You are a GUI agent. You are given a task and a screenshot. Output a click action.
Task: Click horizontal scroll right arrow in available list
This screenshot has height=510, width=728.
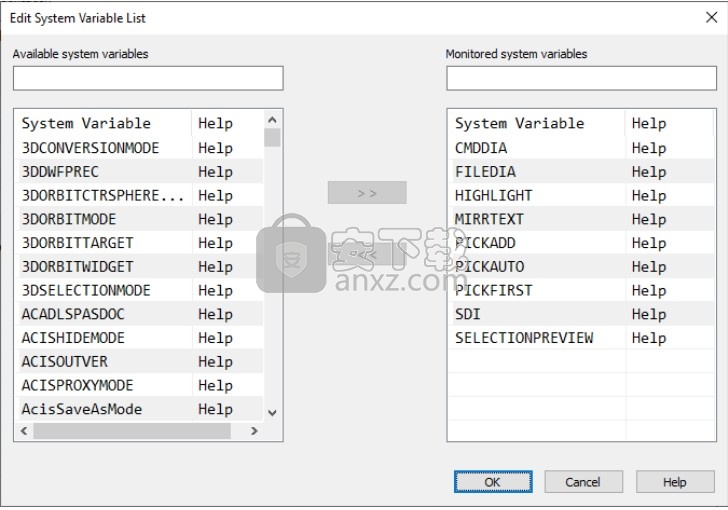pos(254,431)
